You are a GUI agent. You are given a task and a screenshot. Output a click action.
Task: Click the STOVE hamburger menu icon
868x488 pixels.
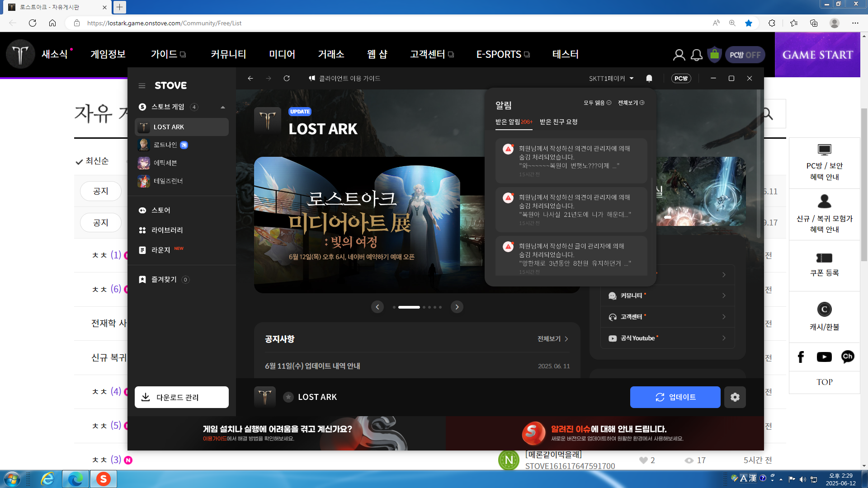click(142, 86)
